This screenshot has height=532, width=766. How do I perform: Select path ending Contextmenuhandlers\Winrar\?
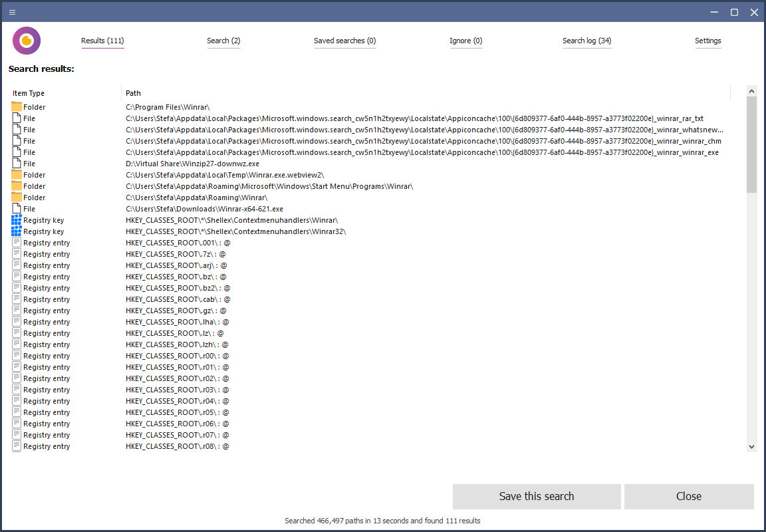tap(231, 220)
